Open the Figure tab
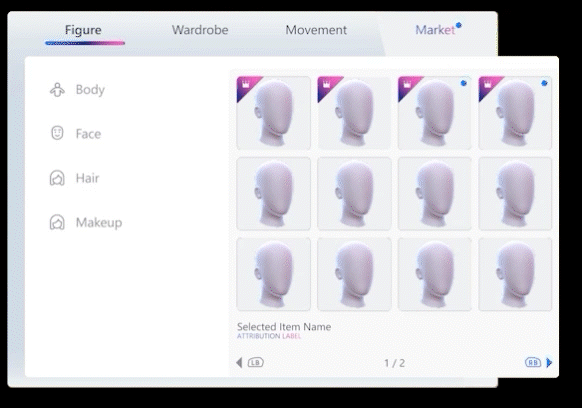 [x=83, y=30]
